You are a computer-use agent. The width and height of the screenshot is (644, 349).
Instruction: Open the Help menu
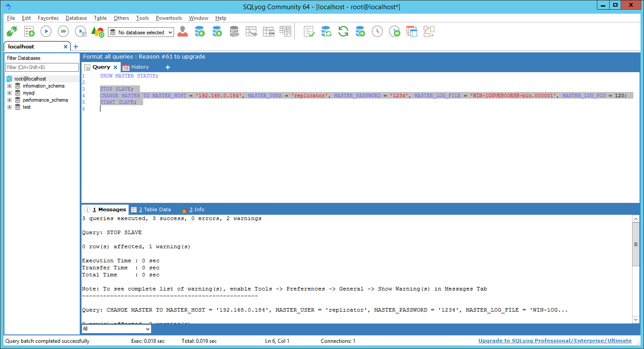click(x=221, y=18)
